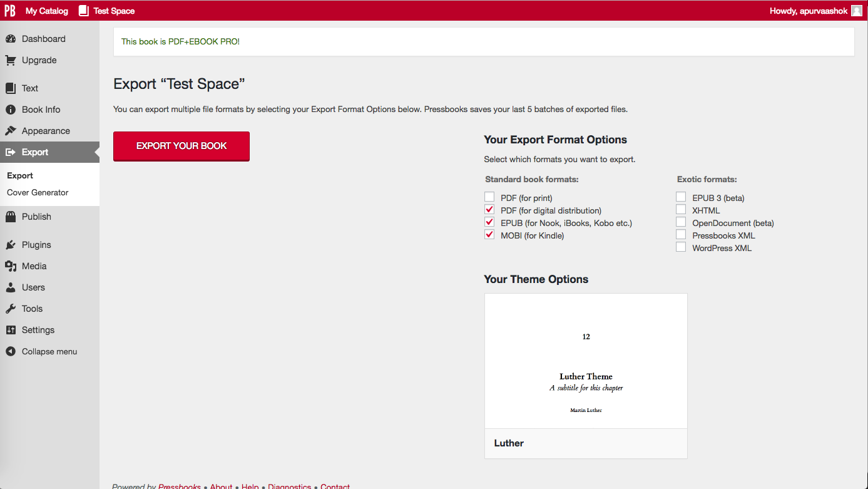868x489 pixels.
Task: Open the Contact footer link
Action: [x=335, y=486]
